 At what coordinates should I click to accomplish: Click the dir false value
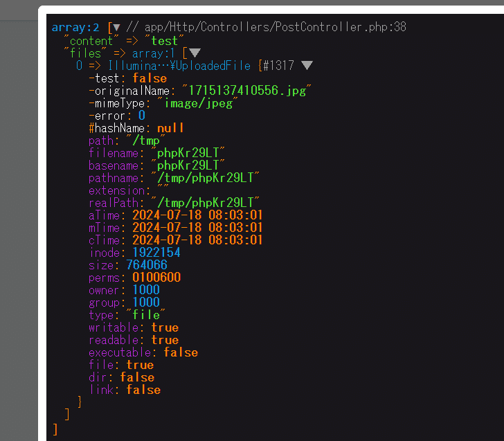point(137,377)
